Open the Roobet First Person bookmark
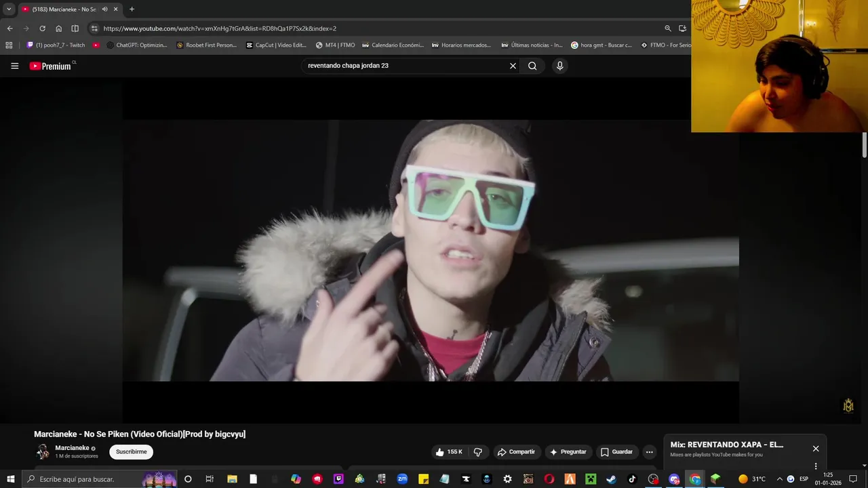The height and width of the screenshot is (488, 868). (207, 45)
